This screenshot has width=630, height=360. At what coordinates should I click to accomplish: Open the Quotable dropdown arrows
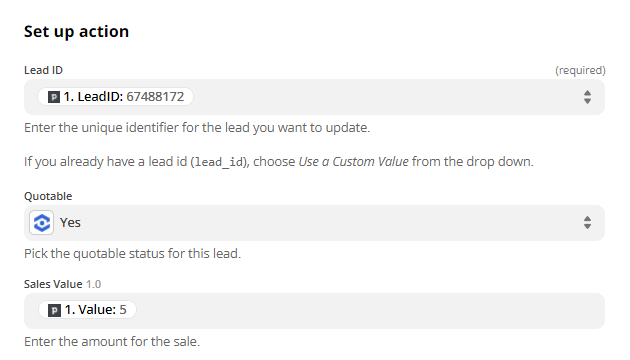tap(587, 223)
